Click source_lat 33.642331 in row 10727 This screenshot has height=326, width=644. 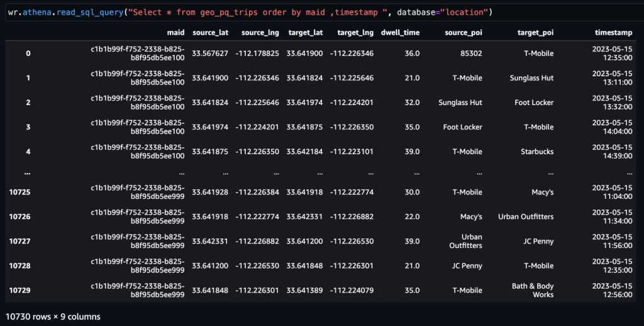coord(210,241)
